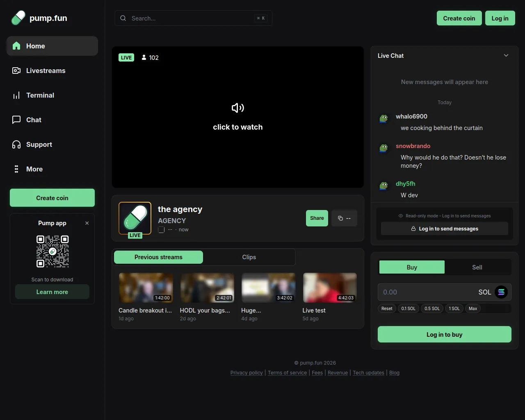Expand the More menu
Screen dimensions: 525x420
tap(52, 169)
